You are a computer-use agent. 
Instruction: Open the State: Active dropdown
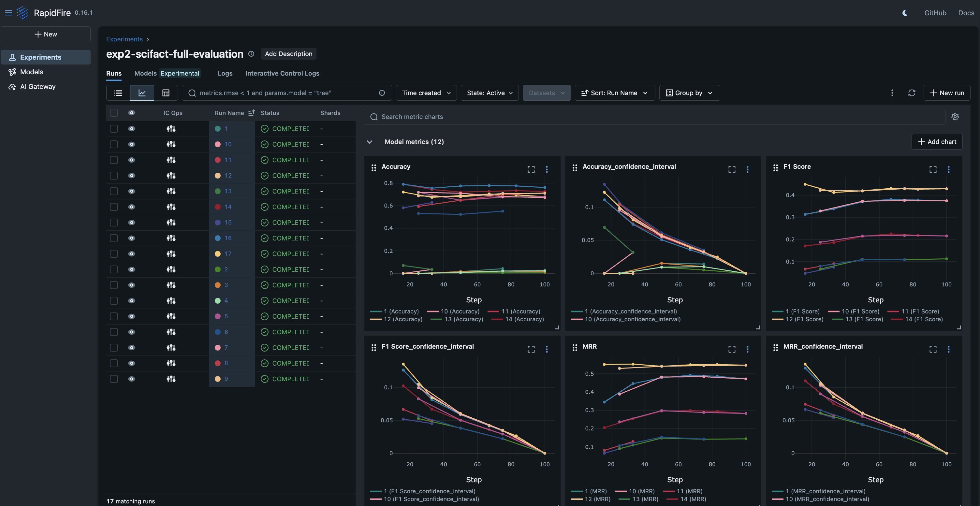(x=490, y=93)
